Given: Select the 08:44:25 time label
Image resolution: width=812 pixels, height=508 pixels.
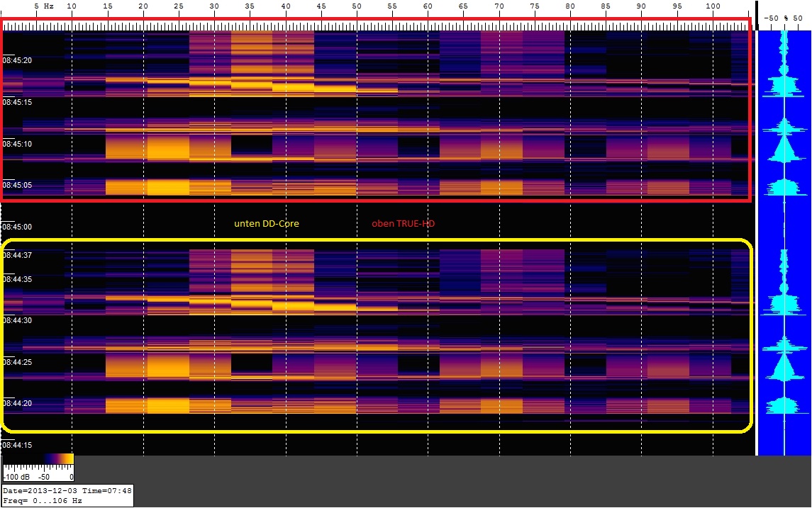Looking at the screenshot, I should pos(17,362).
